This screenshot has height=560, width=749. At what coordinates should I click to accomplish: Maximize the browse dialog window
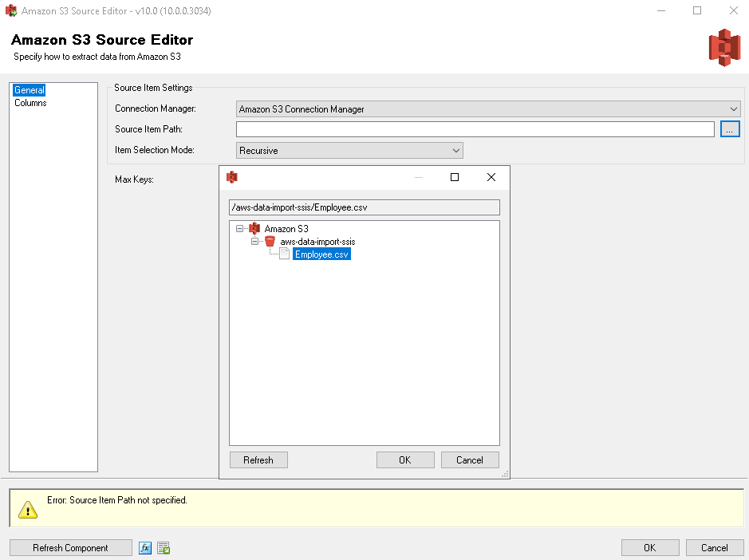pos(455,177)
